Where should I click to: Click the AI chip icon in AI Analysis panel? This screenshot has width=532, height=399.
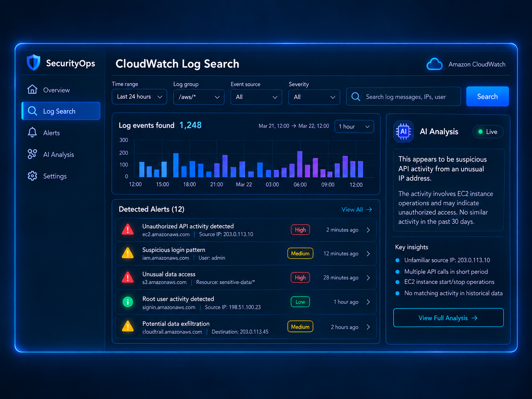point(403,131)
